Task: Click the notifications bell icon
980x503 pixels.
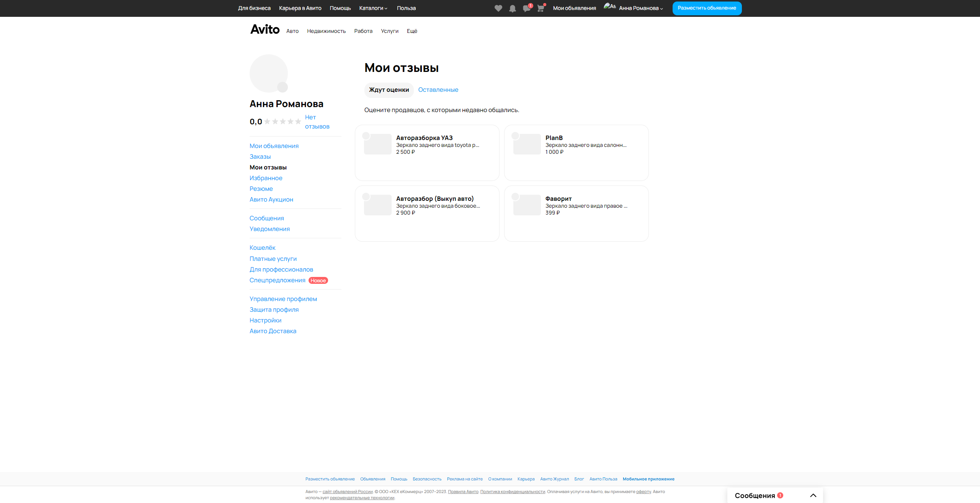Action: click(x=512, y=8)
